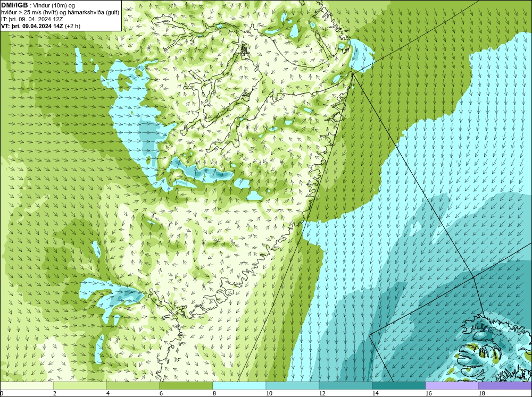
Task: Click the 10–12 m/s legend swatch
Action: 293,386
